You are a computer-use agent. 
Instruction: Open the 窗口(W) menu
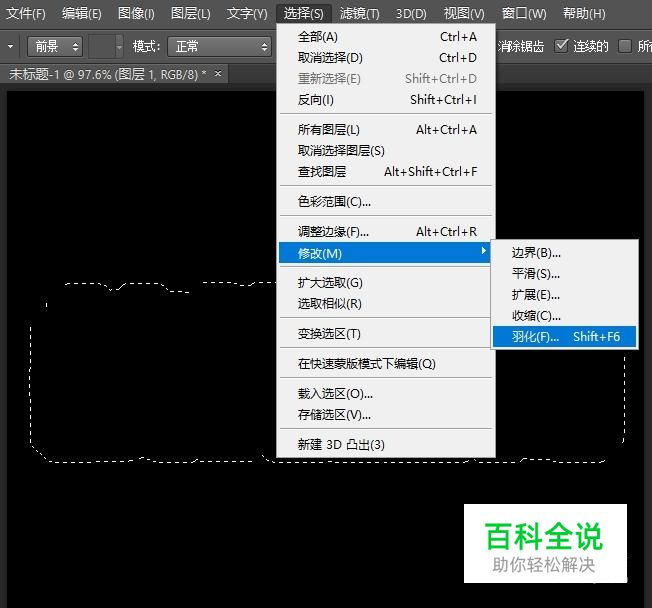[x=524, y=14]
